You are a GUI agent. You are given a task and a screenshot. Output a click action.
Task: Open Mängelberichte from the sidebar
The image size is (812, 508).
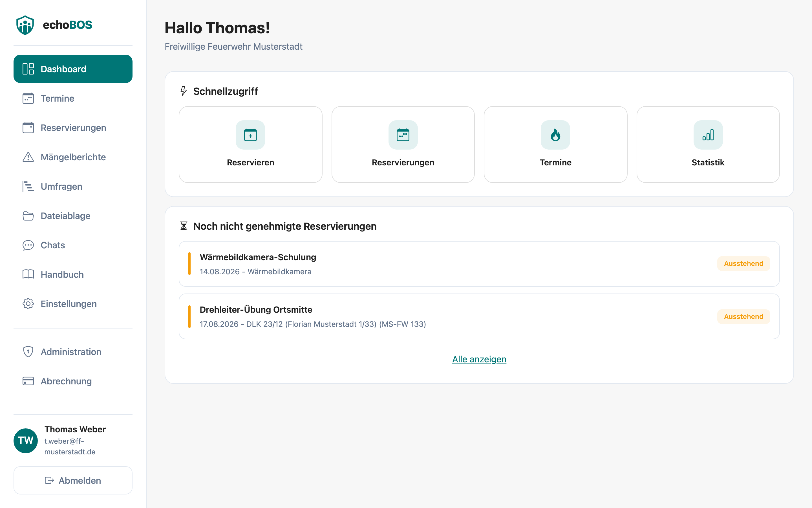73,157
